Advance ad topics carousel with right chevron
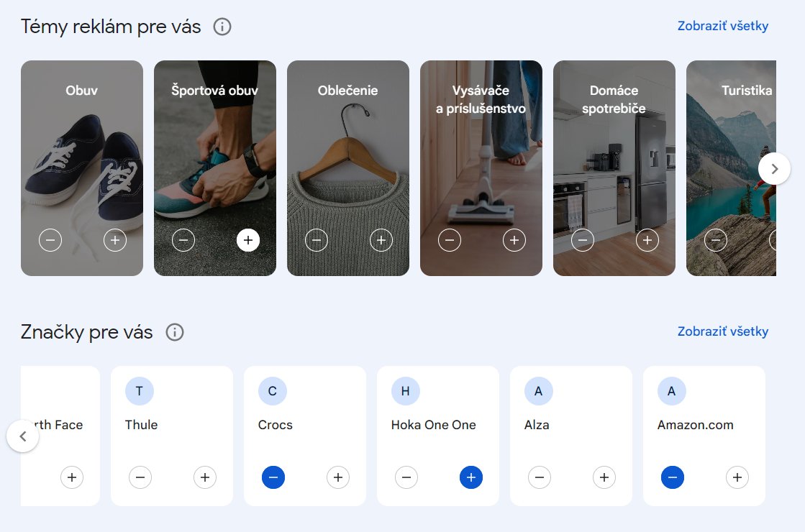This screenshot has width=805, height=532. [x=774, y=169]
